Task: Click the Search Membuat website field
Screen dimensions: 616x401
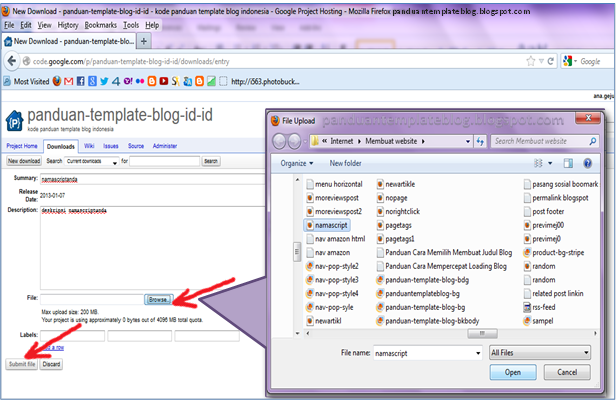Action: tap(540, 141)
